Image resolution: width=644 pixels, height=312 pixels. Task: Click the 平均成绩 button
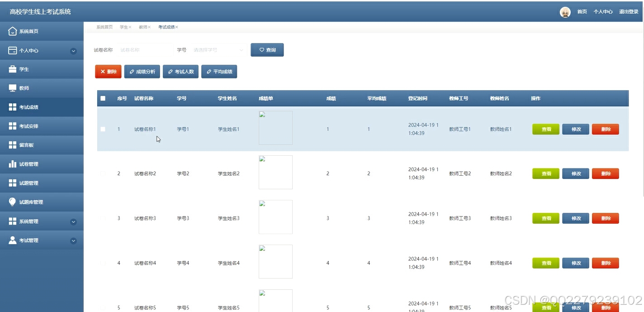[x=219, y=72]
